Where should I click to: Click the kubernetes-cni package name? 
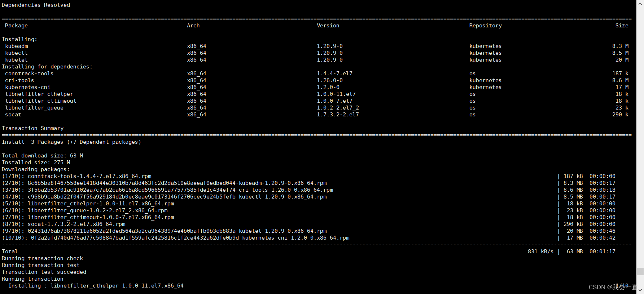click(x=28, y=87)
